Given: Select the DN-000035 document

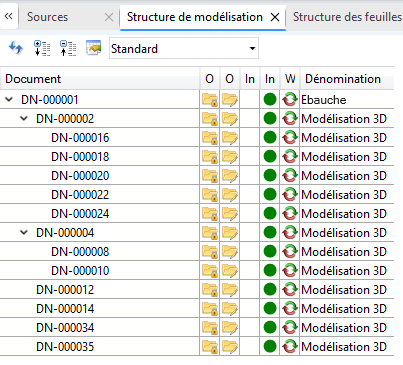Looking at the screenshot, I should click(65, 347).
